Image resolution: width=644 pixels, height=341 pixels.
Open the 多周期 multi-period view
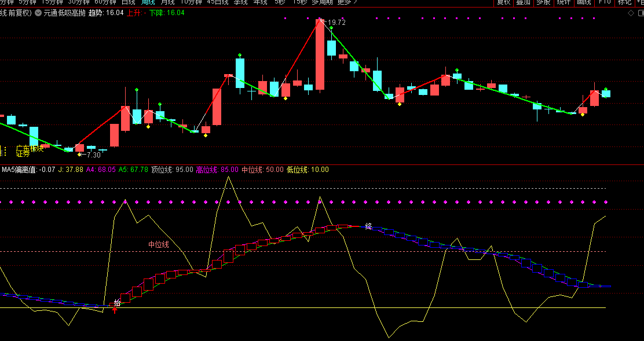pyautogui.click(x=323, y=2)
